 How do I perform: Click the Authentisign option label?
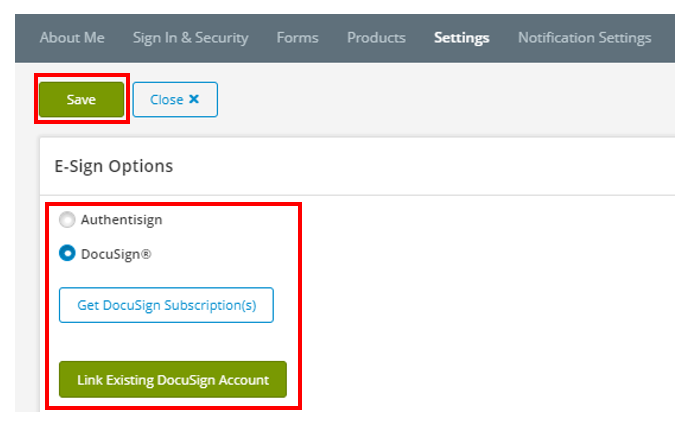click(x=121, y=220)
